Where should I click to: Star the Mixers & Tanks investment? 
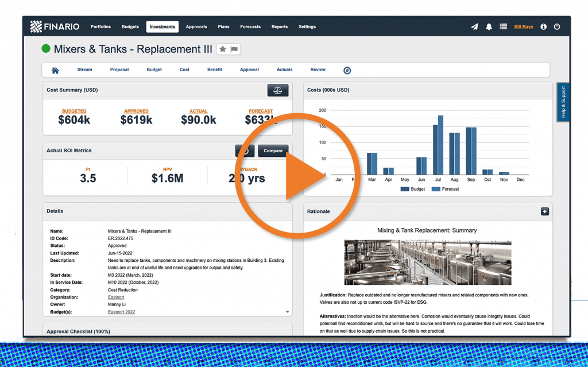click(223, 49)
